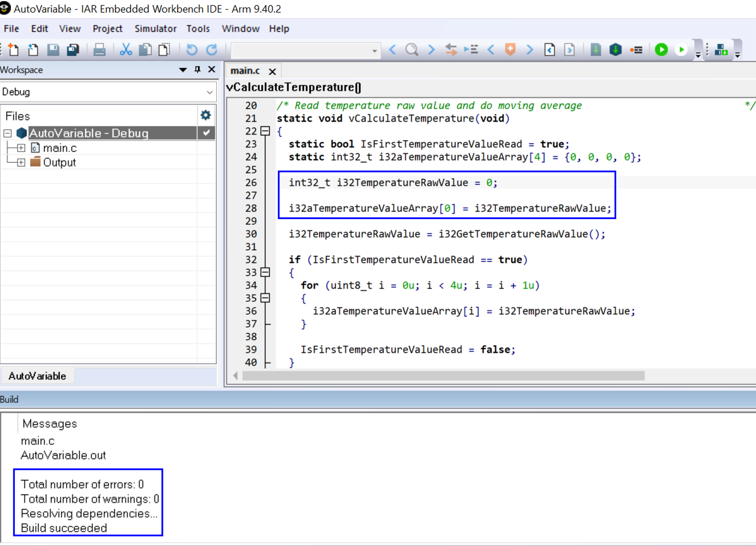Switch to the AutoVariable workspace tab

pos(38,376)
